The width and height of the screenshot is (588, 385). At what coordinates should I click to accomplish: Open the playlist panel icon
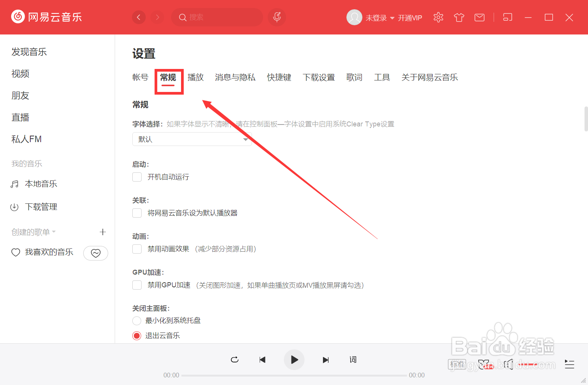pos(569,364)
